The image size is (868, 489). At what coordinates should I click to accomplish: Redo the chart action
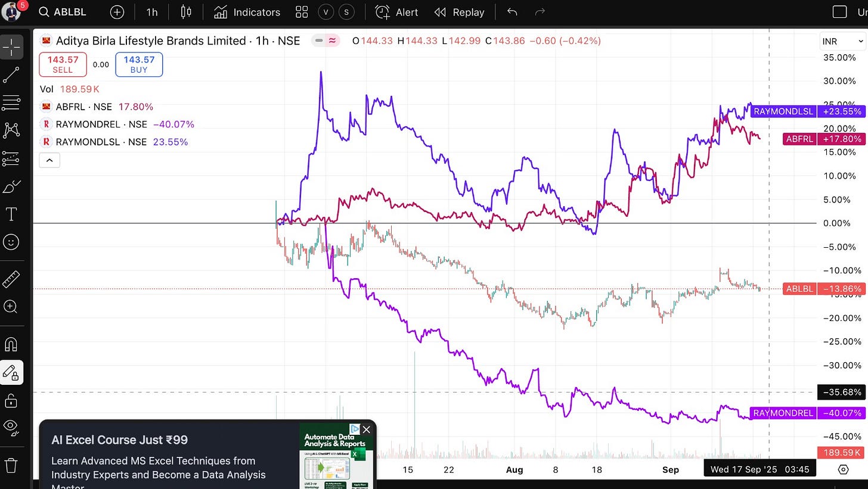pos(540,12)
